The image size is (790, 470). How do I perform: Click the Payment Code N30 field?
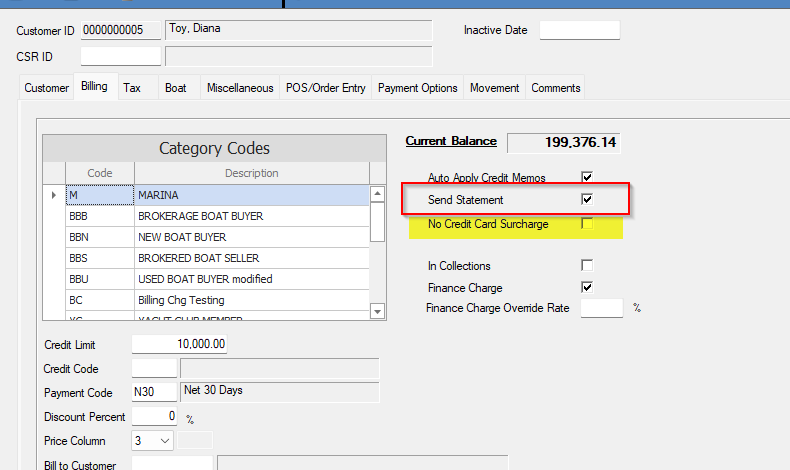153,393
